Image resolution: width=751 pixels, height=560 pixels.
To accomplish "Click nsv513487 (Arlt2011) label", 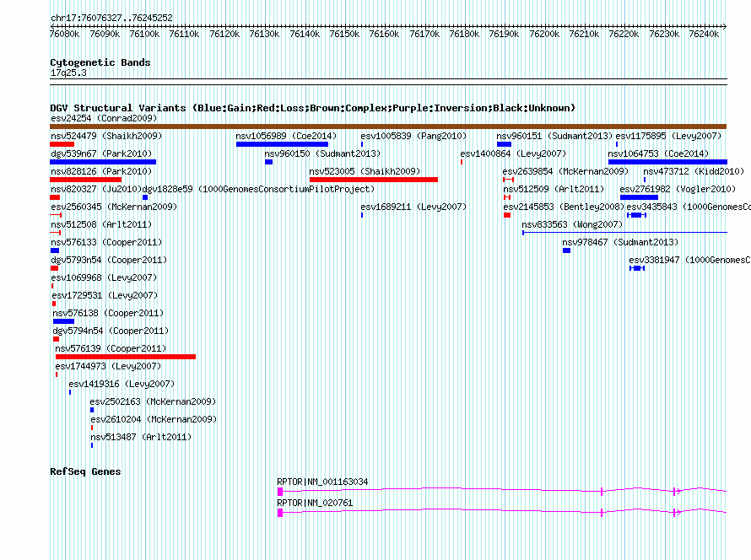I will pyautogui.click(x=141, y=437).
